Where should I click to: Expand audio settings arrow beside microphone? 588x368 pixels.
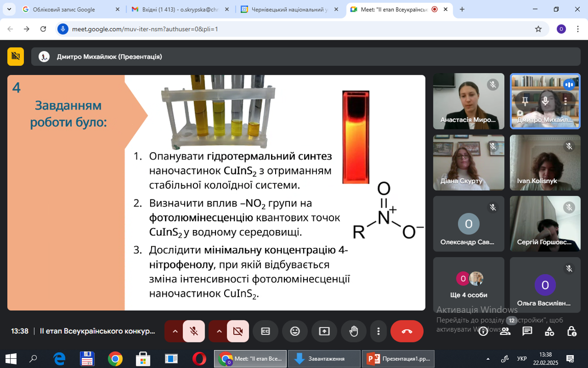coord(175,331)
